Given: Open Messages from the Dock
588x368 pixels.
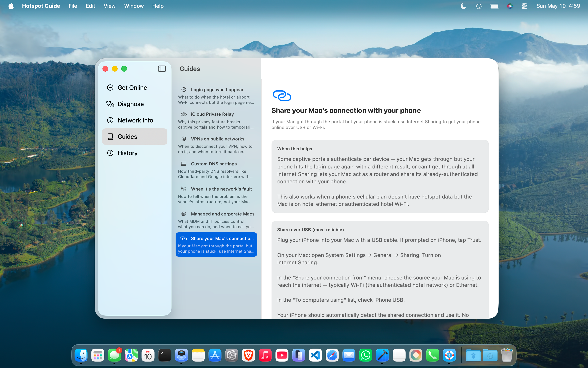Looking at the screenshot, I should (x=115, y=355).
